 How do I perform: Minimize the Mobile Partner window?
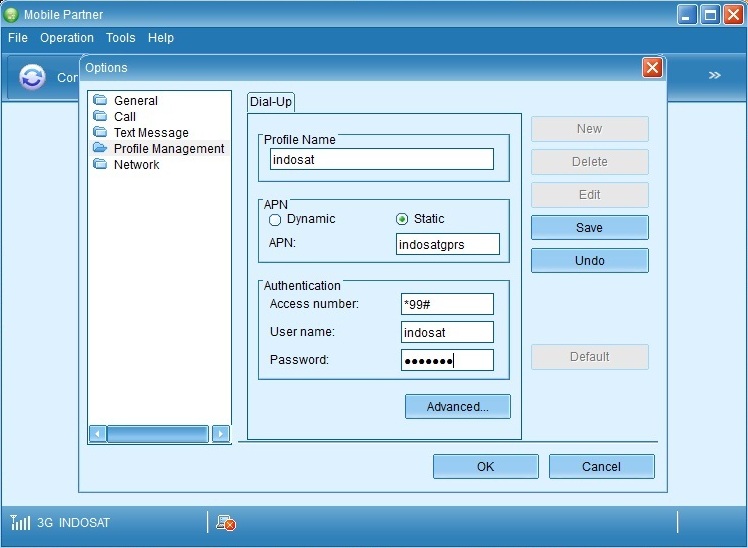point(686,15)
